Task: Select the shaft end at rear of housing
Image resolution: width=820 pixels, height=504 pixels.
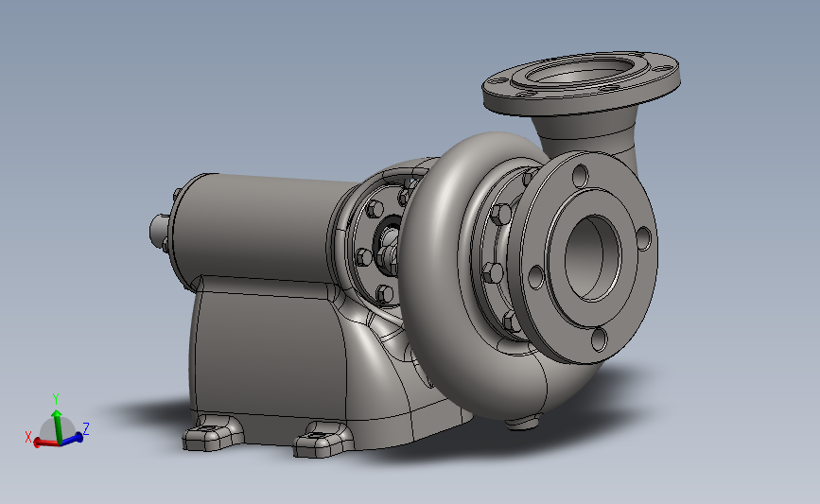Action: [157, 230]
